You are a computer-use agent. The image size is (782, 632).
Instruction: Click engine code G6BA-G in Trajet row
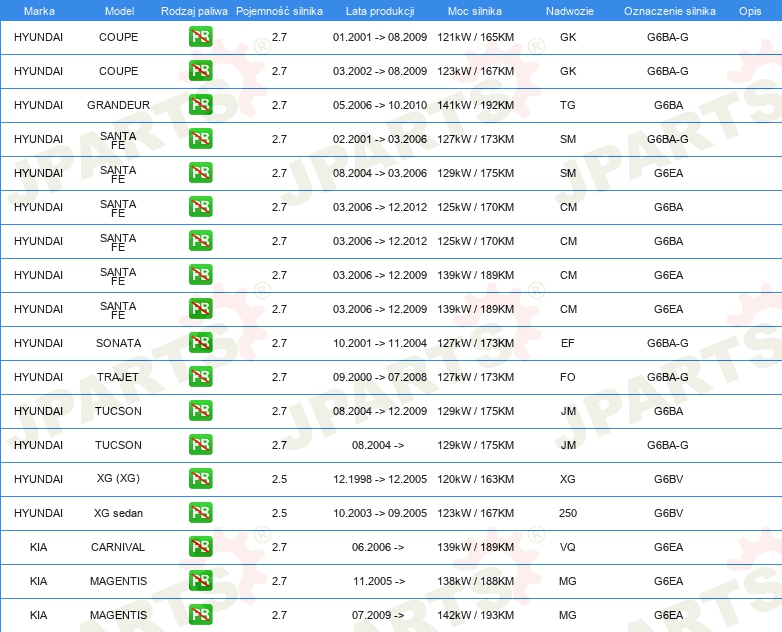[x=668, y=377]
